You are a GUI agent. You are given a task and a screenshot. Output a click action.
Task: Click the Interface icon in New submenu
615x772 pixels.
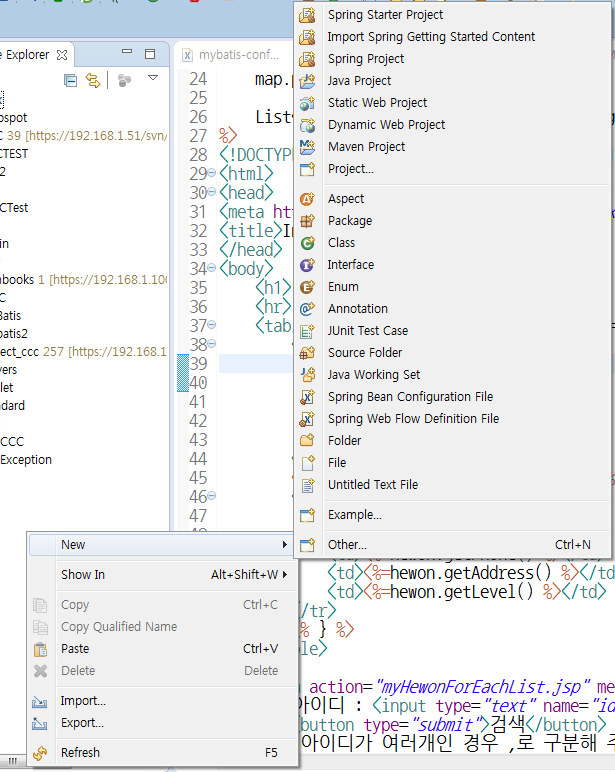click(307, 265)
